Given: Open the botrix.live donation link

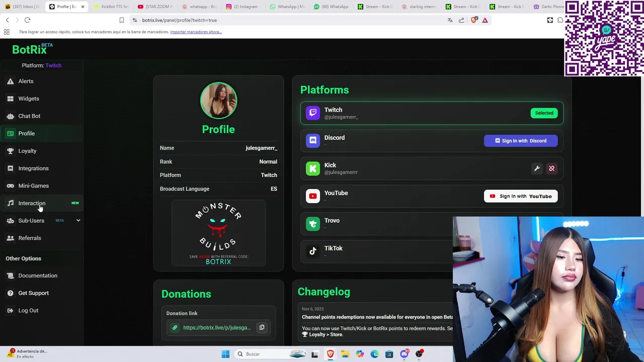Looking at the screenshot, I should pyautogui.click(x=217, y=328).
